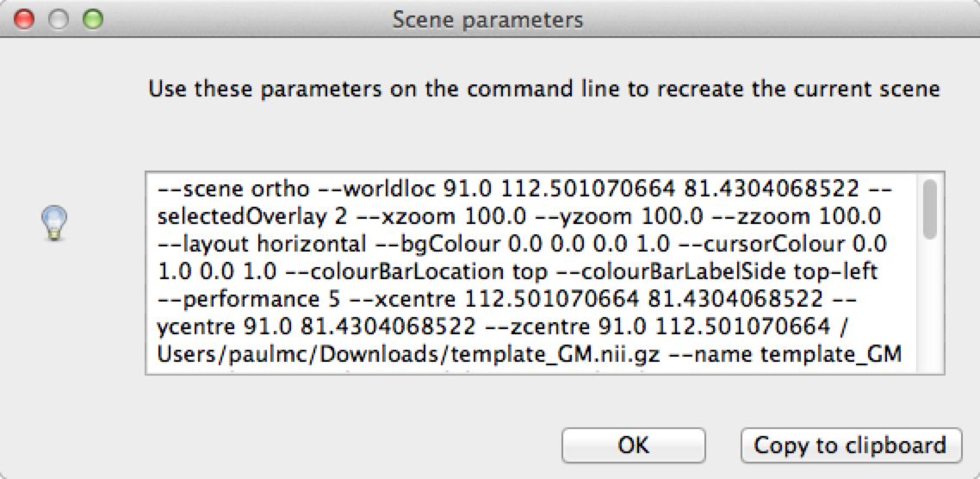Click the empty scrollbar track below the thumb

click(929, 307)
